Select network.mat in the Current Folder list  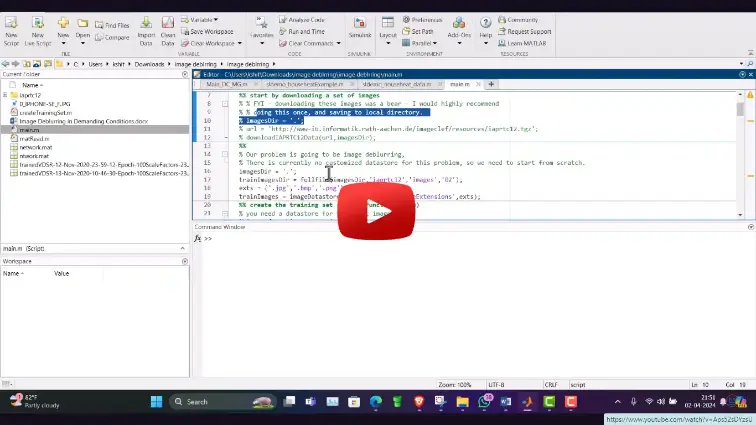point(34,147)
